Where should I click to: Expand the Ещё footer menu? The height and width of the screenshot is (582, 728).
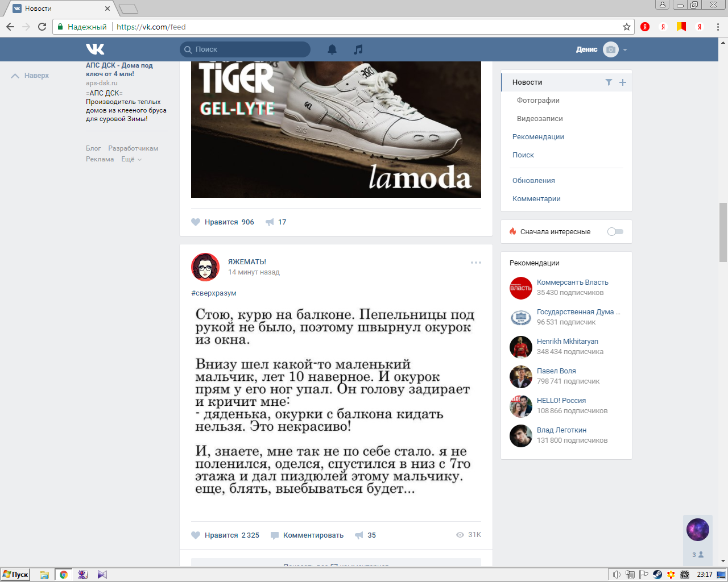pyautogui.click(x=131, y=159)
